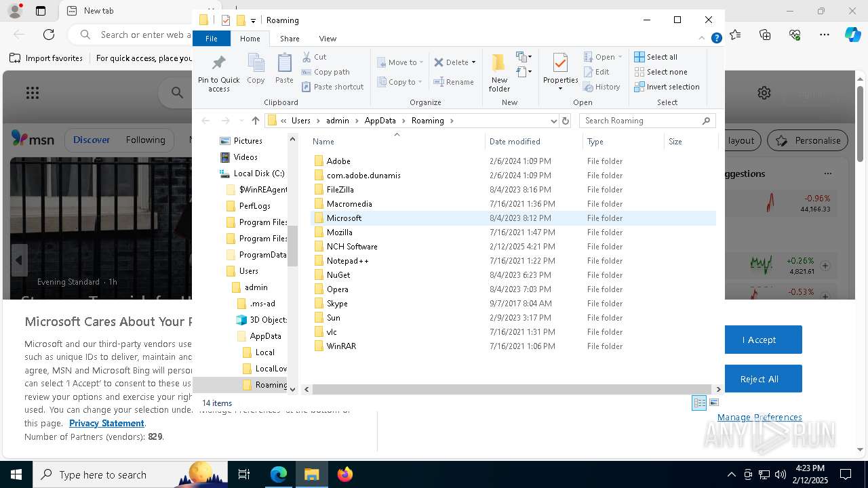The height and width of the screenshot is (488, 868).
Task: Open Move to dropdown
Action: [x=400, y=62]
